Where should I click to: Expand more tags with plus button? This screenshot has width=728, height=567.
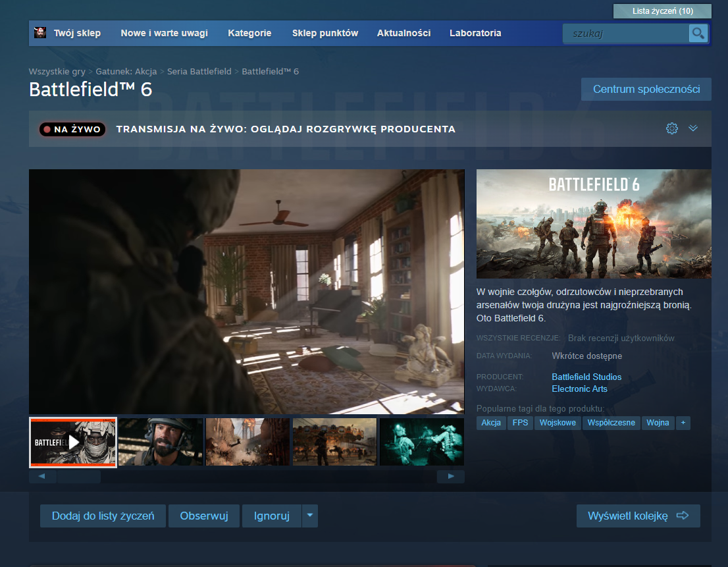click(x=683, y=423)
